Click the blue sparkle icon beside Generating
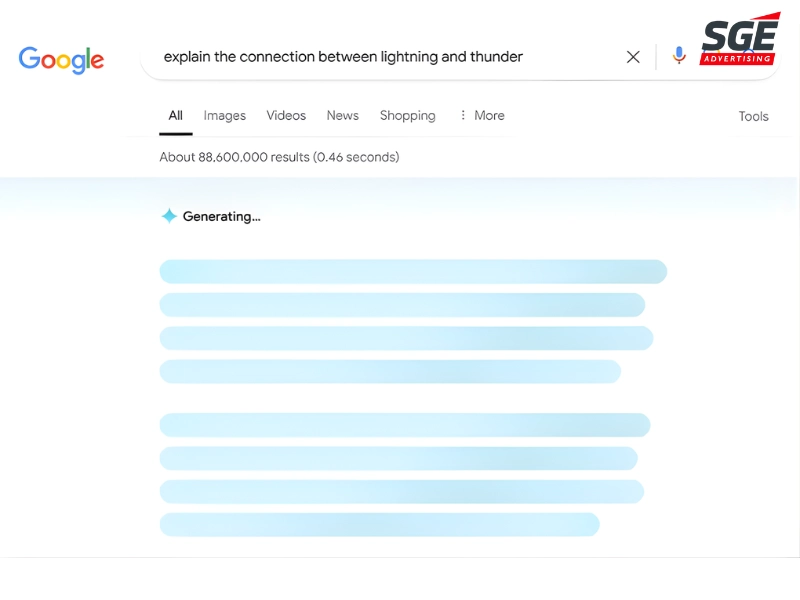Image resolution: width=800 pixels, height=600 pixels. coord(169,216)
